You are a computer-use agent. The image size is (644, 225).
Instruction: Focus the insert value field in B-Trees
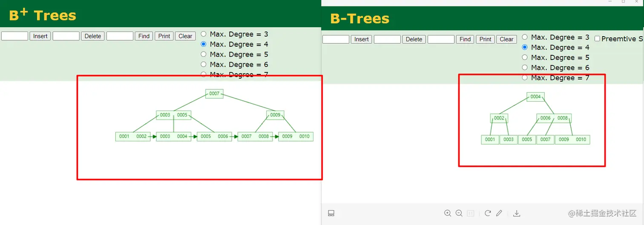click(336, 39)
